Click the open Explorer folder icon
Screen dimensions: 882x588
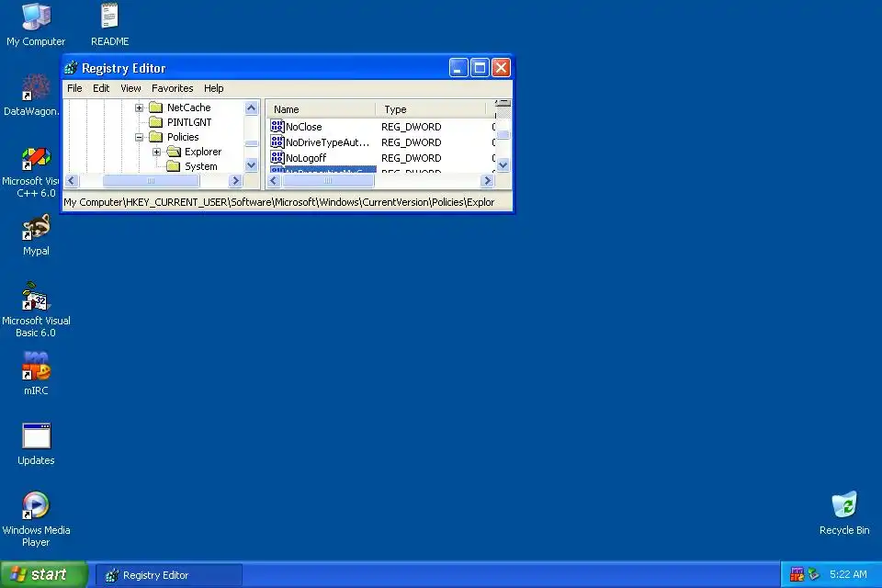174,152
